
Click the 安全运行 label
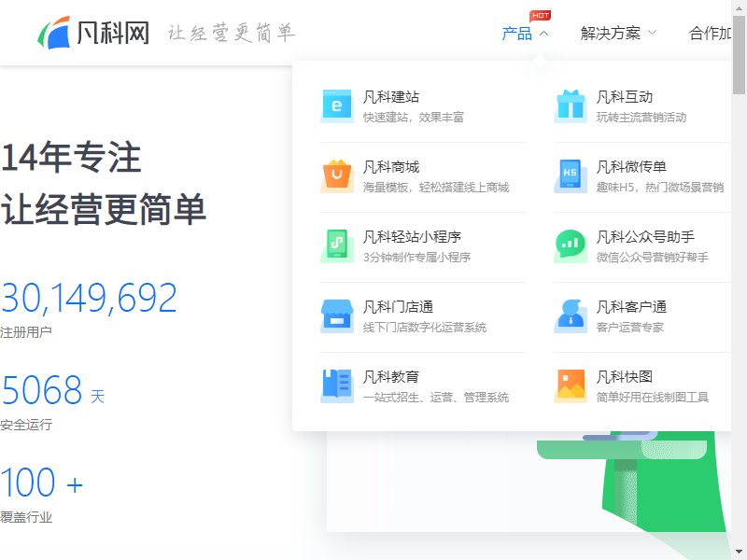[x=26, y=425]
